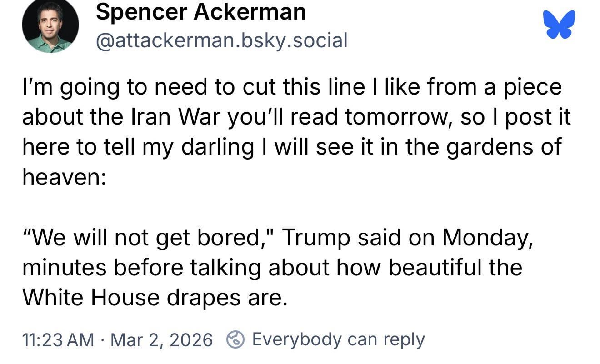
Task: Click the globe reply-settings icon
Action: [235, 339]
